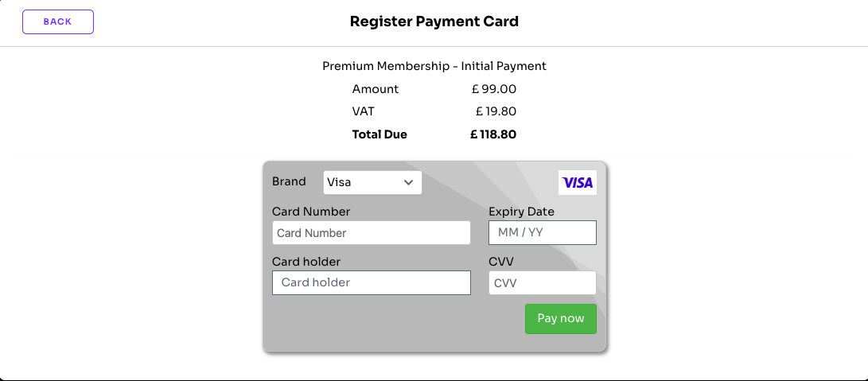
Task: Click the Brand label text
Action: [x=289, y=181]
